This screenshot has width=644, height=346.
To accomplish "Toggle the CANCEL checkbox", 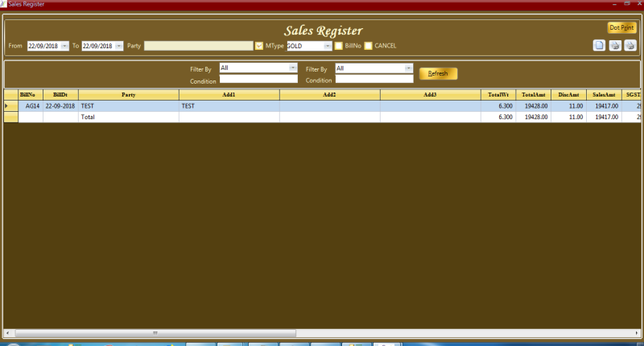I will tap(368, 46).
